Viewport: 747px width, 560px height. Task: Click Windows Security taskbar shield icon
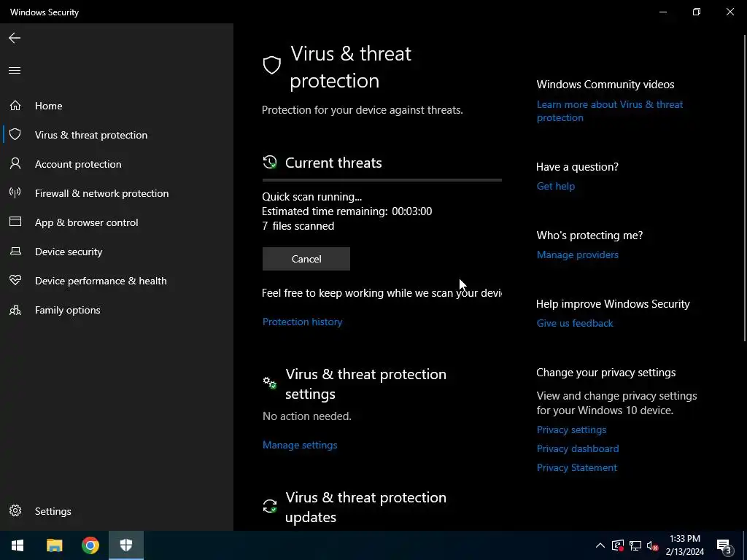point(126,545)
